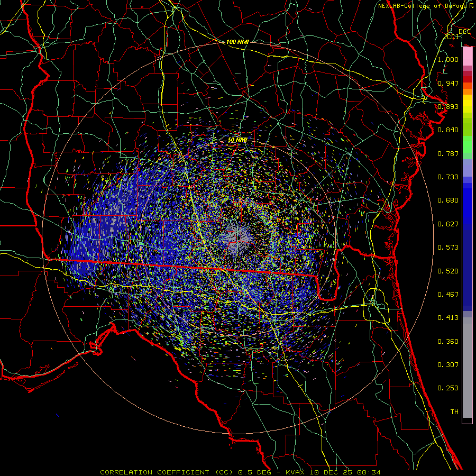Select the DEC label above the color scale
Screen dimensions: 476x476
464,32
